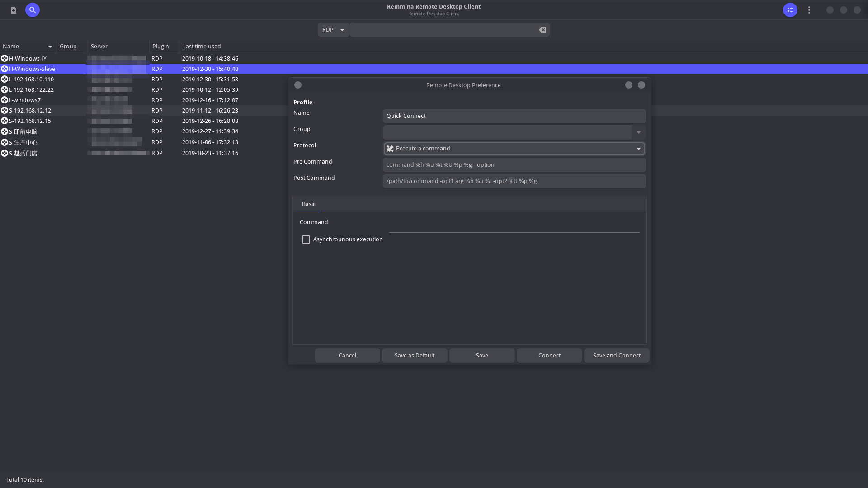Screen dimensions: 868x488
Task: Switch to grouped view mode icon
Action: coord(790,10)
